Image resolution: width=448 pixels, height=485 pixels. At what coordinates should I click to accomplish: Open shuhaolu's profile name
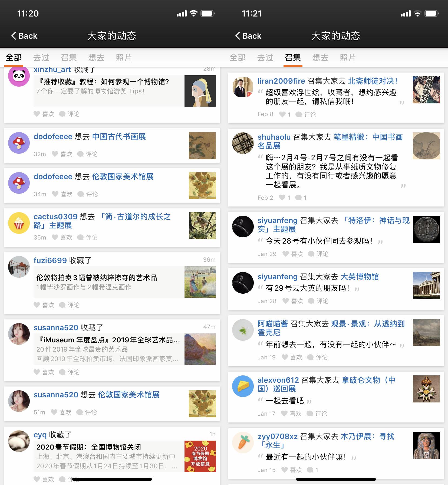[274, 137]
